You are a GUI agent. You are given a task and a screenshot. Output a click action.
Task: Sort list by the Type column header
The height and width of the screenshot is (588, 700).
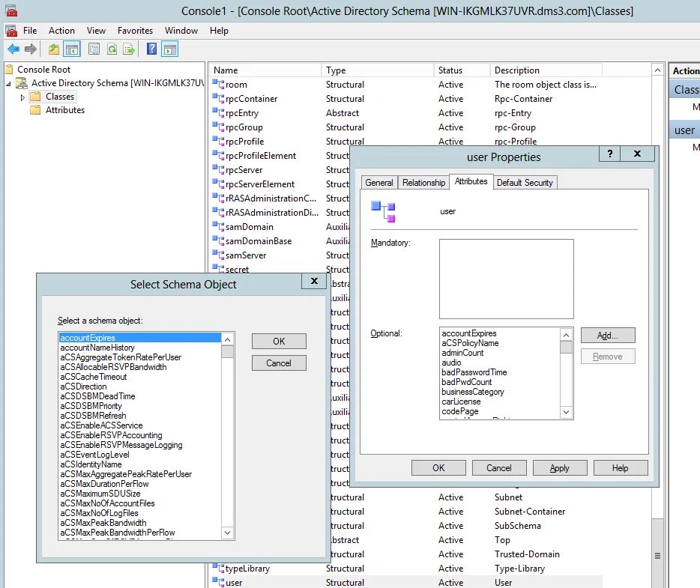[x=378, y=70]
